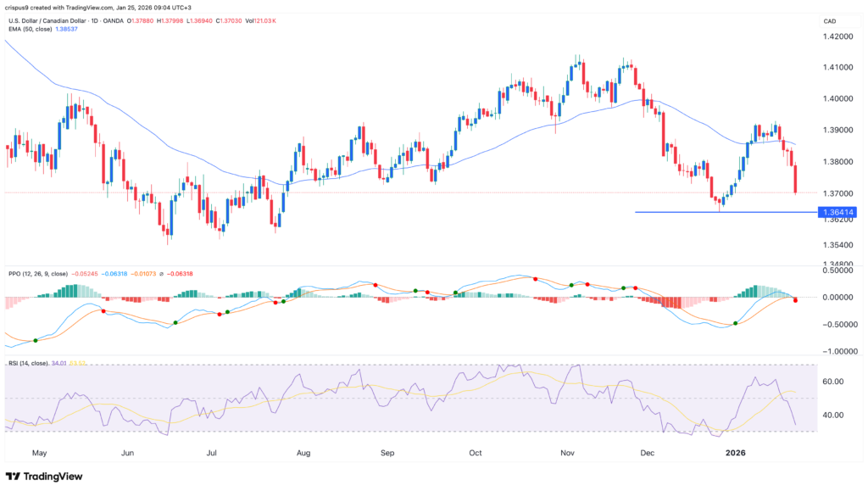
Task: Click the latest red PPO crossover dot
Action: click(x=795, y=301)
